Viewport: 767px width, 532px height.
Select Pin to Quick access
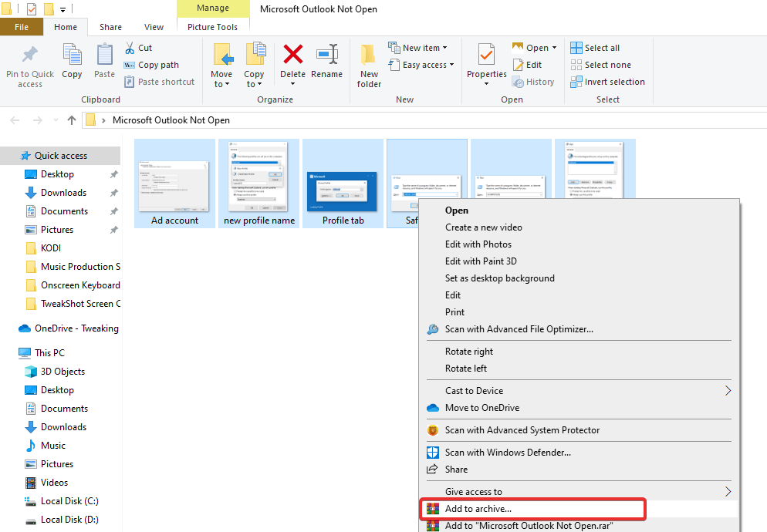click(29, 65)
